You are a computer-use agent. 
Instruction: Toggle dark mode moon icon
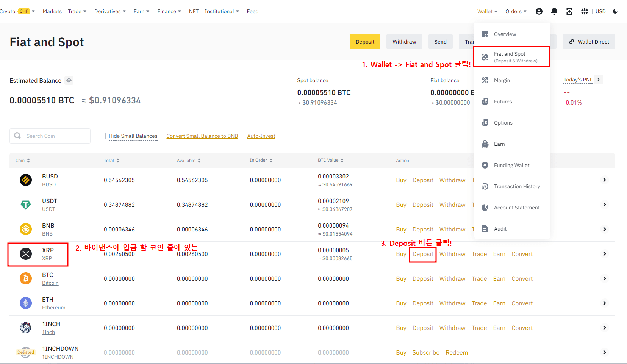click(x=615, y=11)
